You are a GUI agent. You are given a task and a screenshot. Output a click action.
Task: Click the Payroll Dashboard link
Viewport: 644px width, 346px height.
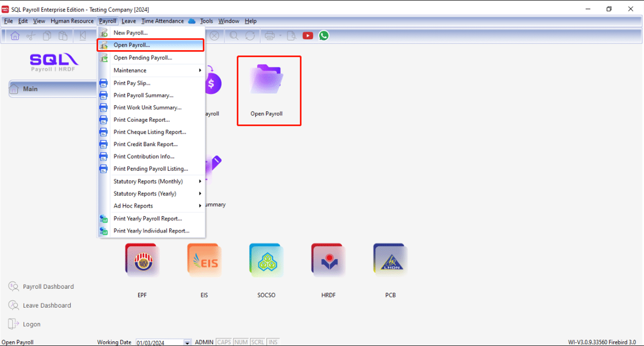(x=48, y=287)
